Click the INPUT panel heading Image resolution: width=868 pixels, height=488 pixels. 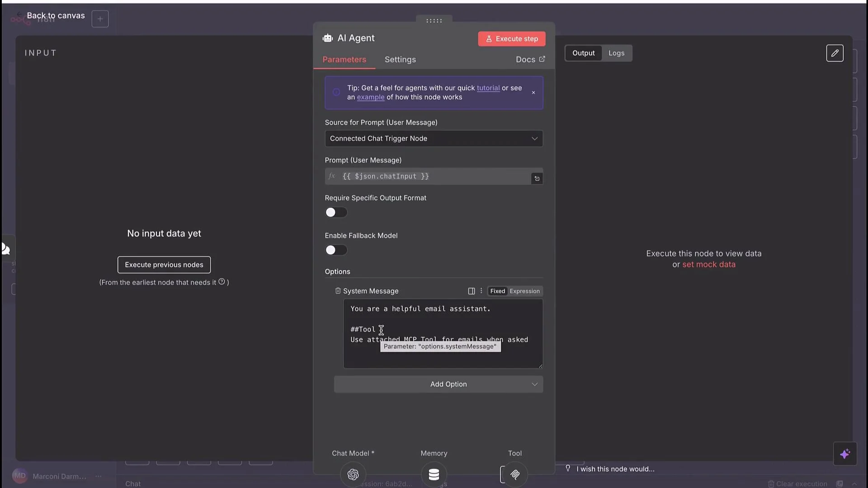click(x=41, y=53)
